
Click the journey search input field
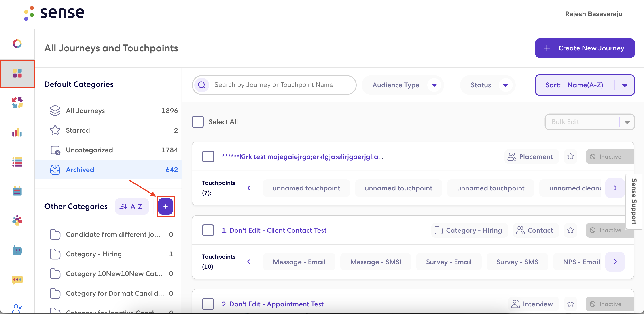pyautogui.click(x=274, y=85)
